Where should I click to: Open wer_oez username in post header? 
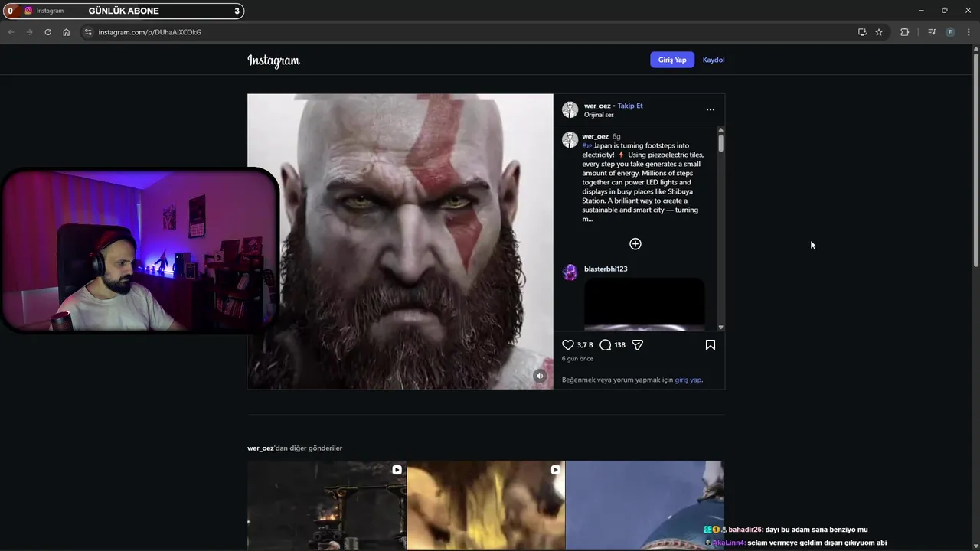[x=597, y=106]
